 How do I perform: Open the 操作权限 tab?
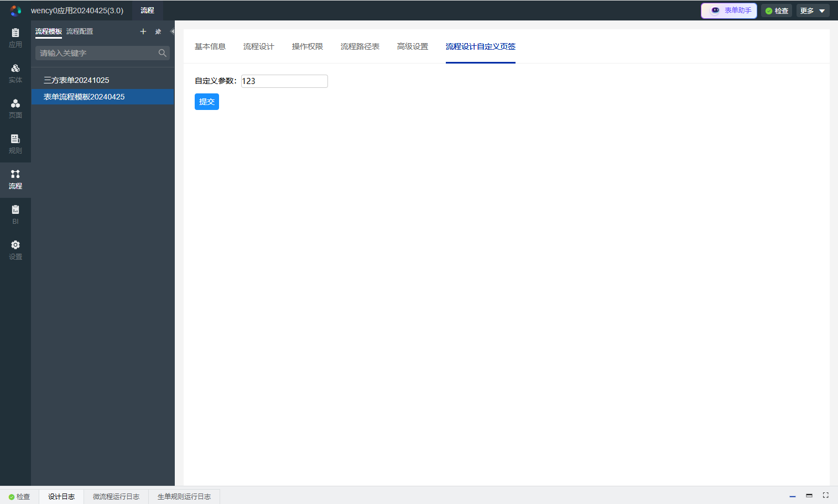coord(308,46)
